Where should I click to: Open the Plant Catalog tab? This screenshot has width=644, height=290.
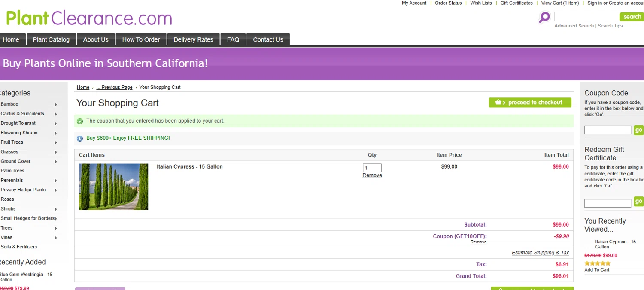(x=51, y=39)
